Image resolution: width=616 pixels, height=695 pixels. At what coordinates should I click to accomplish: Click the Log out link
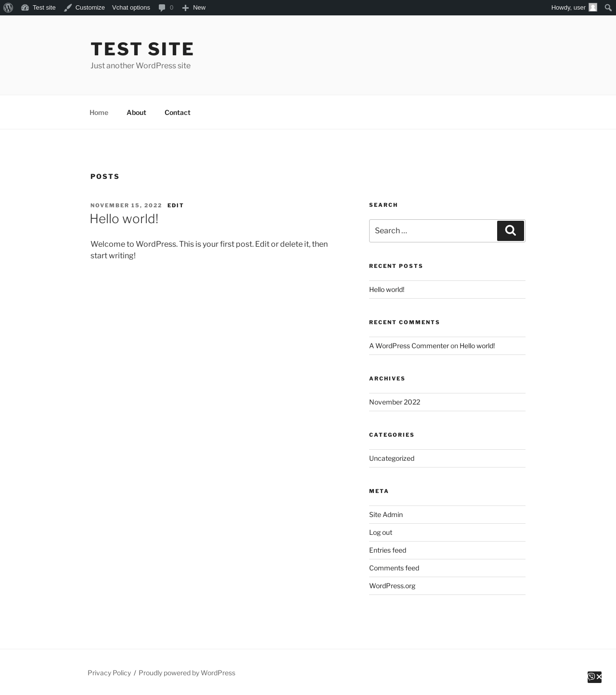381,532
